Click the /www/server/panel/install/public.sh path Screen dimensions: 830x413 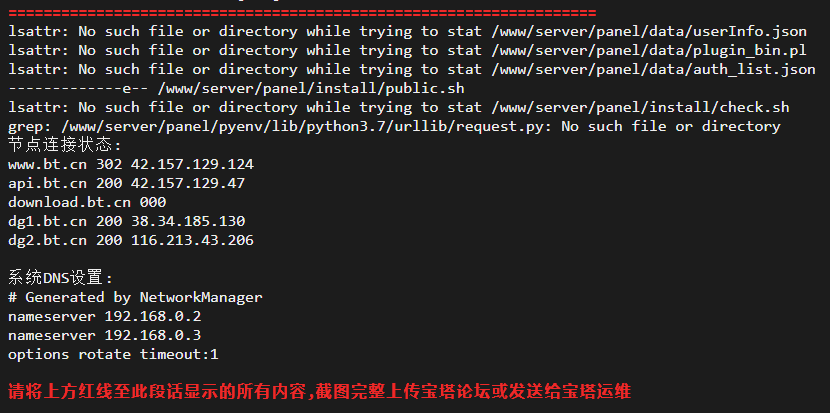click(x=311, y=89)
